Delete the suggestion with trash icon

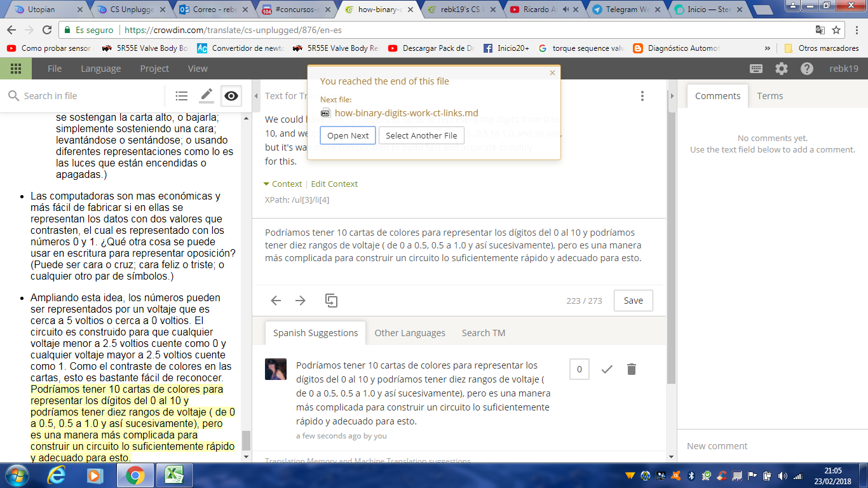631,369
